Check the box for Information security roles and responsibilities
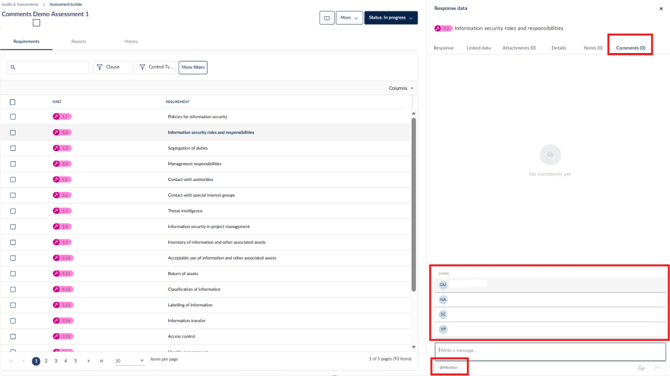Screen dimensions: 670x376 click(13, 132)
